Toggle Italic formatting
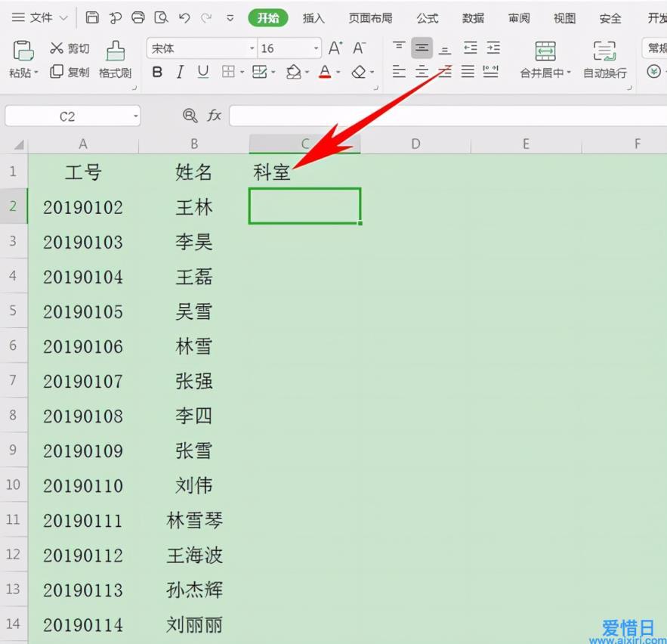Viewport: 667px width, 644px height. click(180, 72)
